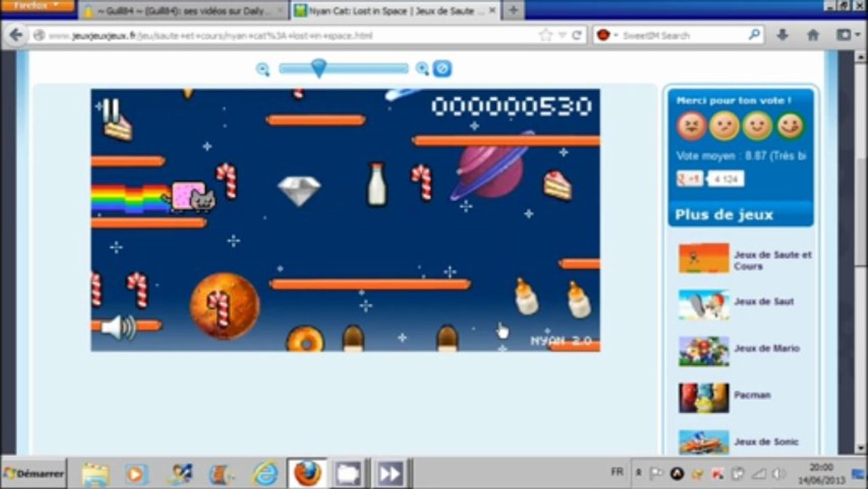Viewport: 868px width, 489px height.
Task: Open the system volume tray icon
Action: (x=778, y=473)
